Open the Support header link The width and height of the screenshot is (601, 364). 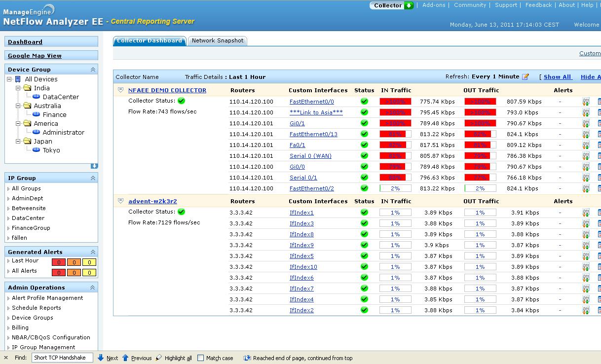[x=506, y=5]
